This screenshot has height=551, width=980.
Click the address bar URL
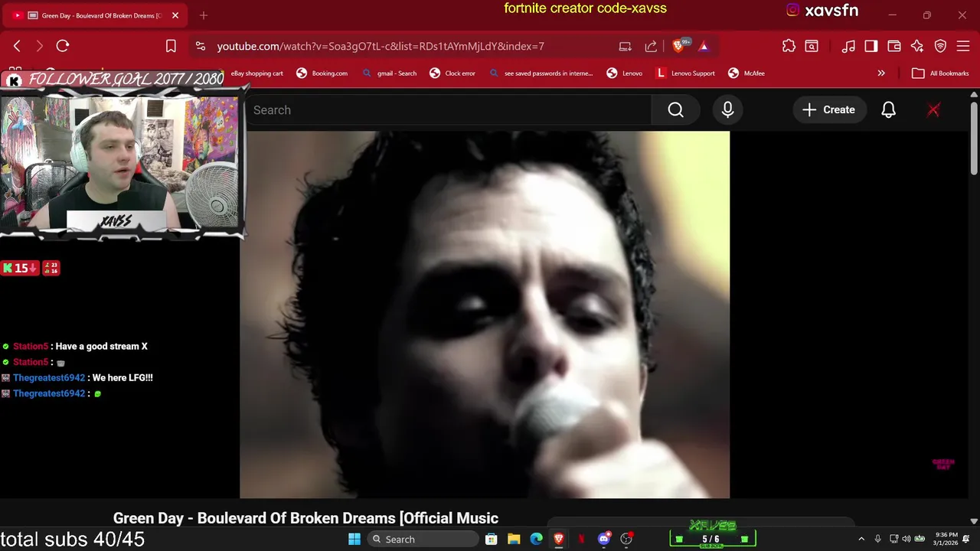click(x=381, y=46)
